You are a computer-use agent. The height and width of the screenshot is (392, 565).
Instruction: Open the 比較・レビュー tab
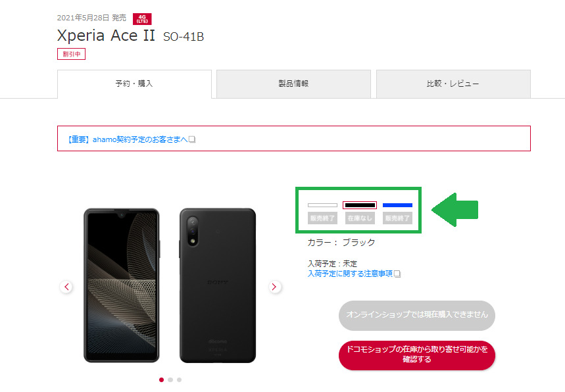453,84
